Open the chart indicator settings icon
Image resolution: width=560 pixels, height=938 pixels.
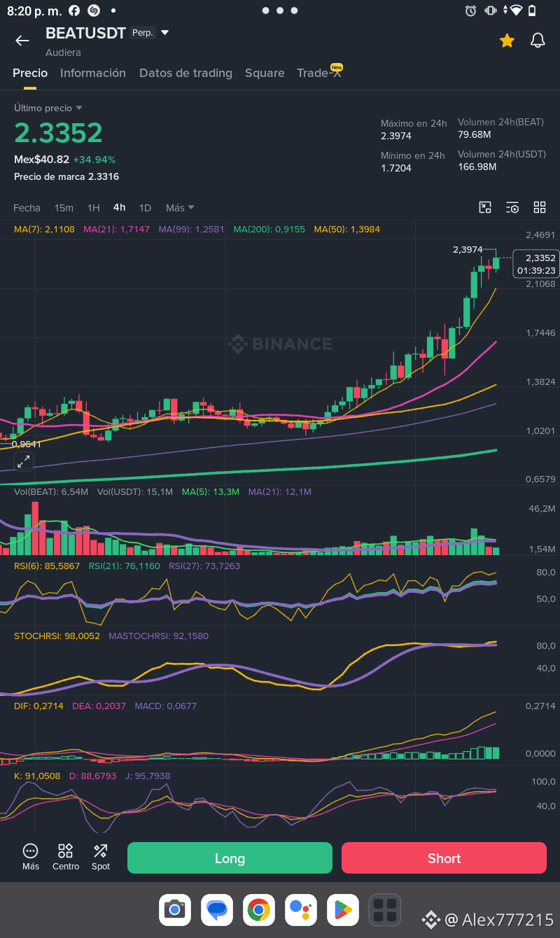pyautogui.click(x=512, y=207)
